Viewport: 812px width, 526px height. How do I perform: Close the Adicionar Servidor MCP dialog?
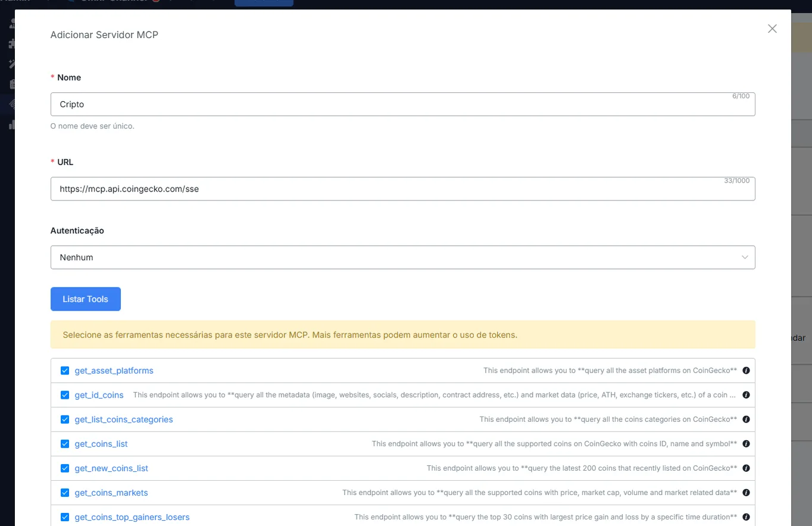click(772, 29)
